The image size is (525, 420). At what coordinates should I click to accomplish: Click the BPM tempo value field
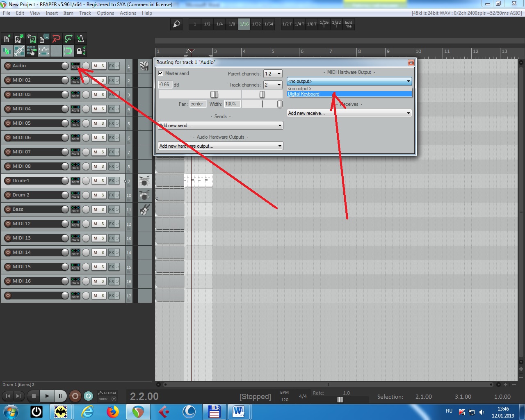pos(285,399)
